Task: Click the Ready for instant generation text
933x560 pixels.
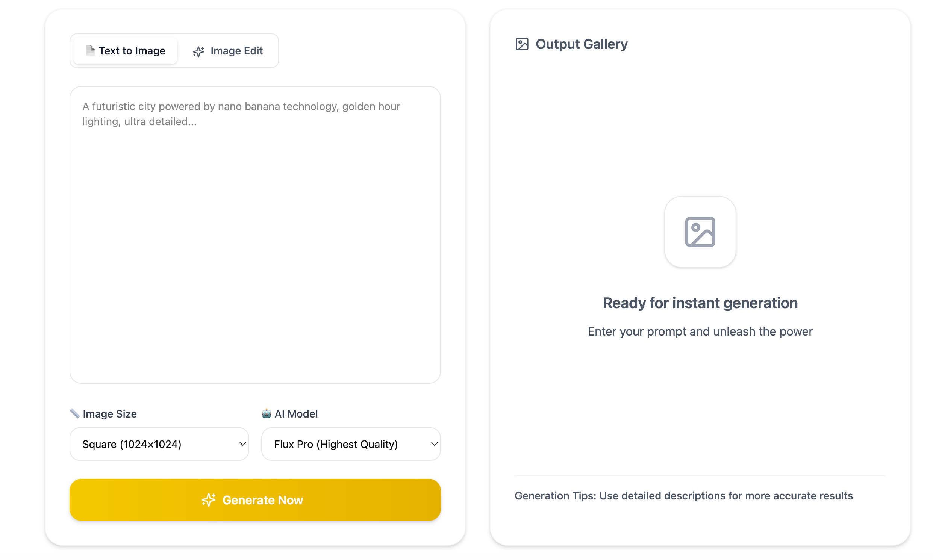Action: pyautogui.click(x=700, y=303)
